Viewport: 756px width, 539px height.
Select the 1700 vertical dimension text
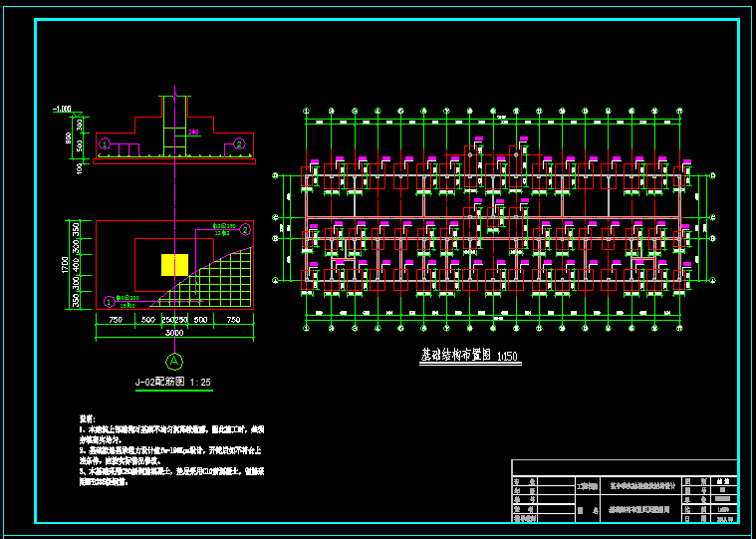click(64, 265)
